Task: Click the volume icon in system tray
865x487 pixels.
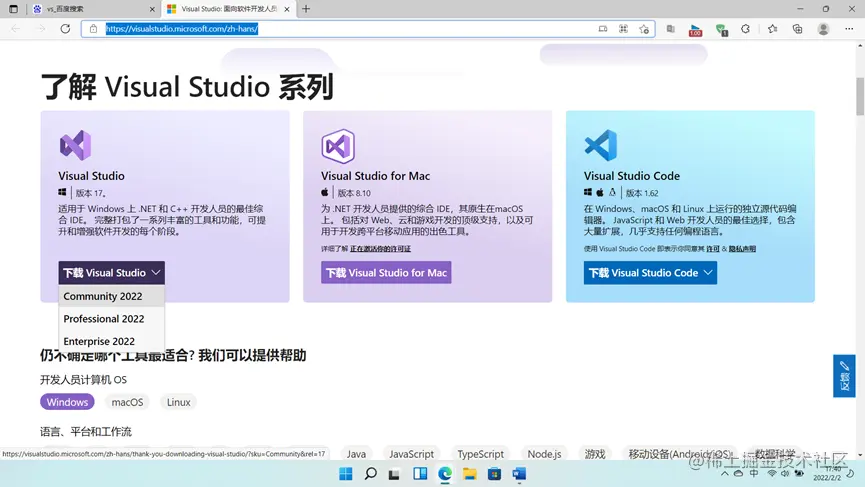Action: coord(784,474)
